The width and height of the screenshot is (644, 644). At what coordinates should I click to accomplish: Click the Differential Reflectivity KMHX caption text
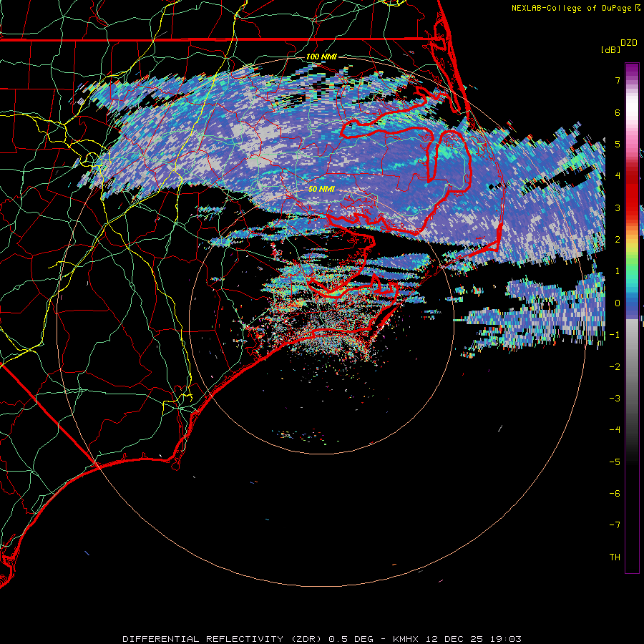coord(322,639)
